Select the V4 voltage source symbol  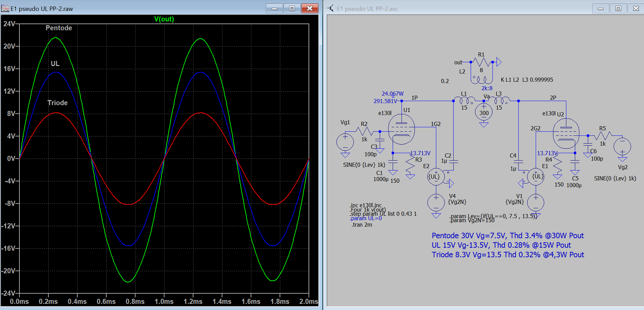pyautogui.click(x=436, y=202)
